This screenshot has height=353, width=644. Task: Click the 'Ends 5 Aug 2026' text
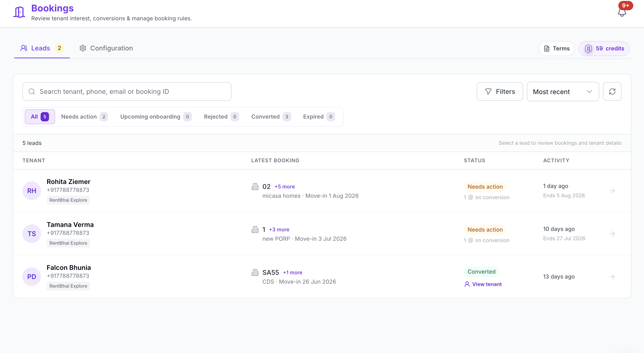tap(564, 196)
